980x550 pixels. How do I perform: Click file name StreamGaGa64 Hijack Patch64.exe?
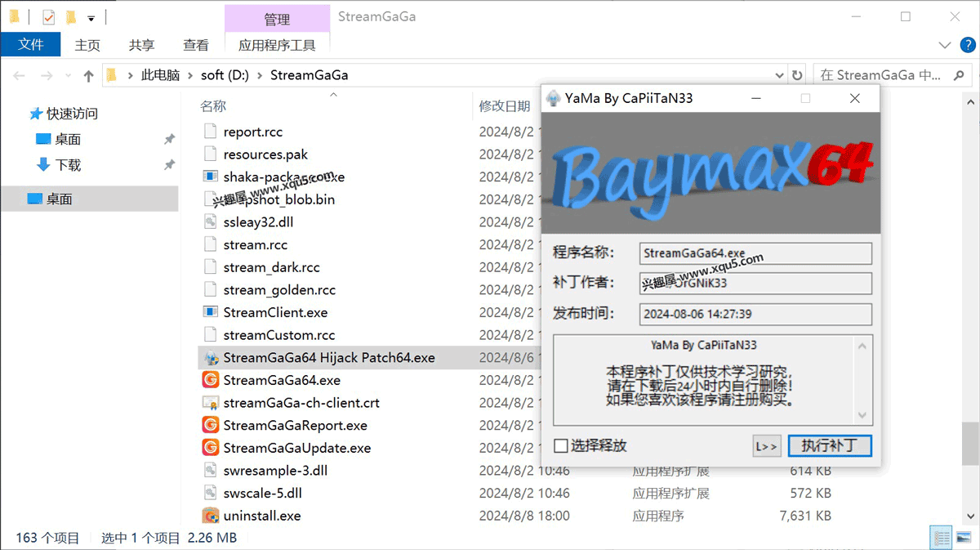(329, 358)
